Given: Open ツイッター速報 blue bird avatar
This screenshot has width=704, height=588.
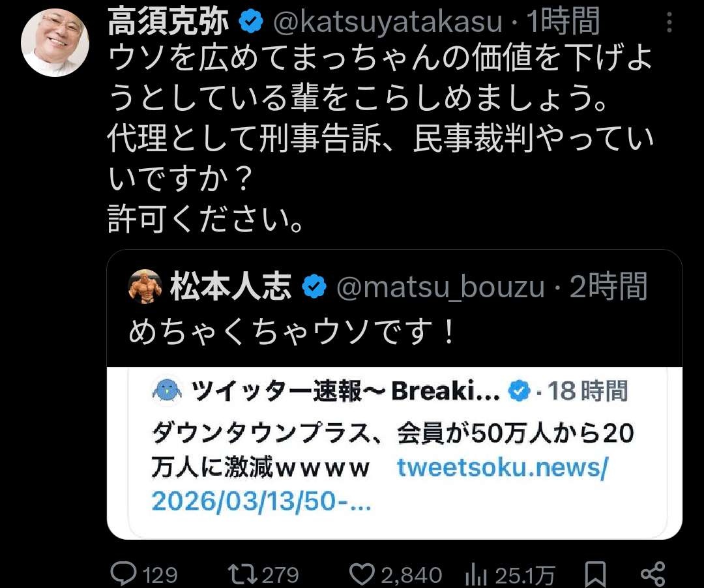Looking at the screenshot, I should pyautogui.click(x=168, y=391).
